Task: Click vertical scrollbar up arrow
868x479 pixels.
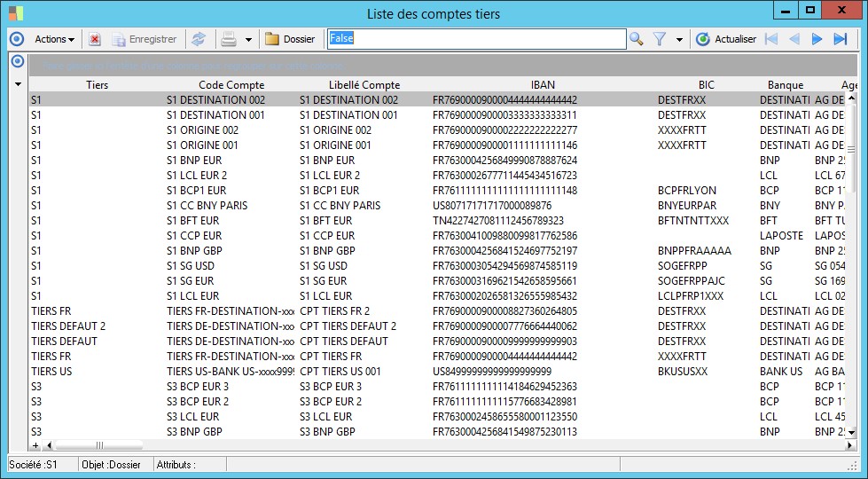Action: click(x=851, y=98)
